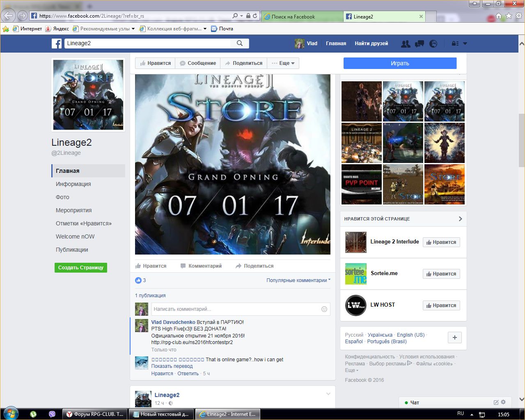Open messages icon in Facebook header
Screen dimensions: 525x420
coord(420,44)
